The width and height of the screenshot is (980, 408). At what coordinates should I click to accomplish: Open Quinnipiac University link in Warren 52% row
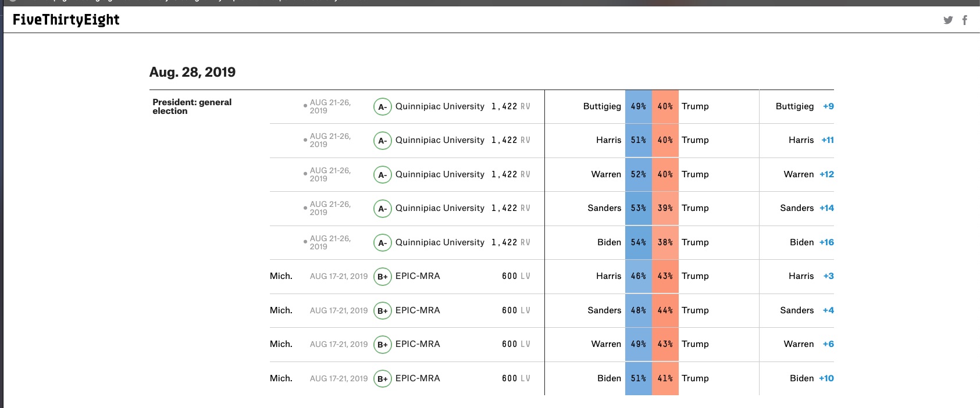[440, 174]
